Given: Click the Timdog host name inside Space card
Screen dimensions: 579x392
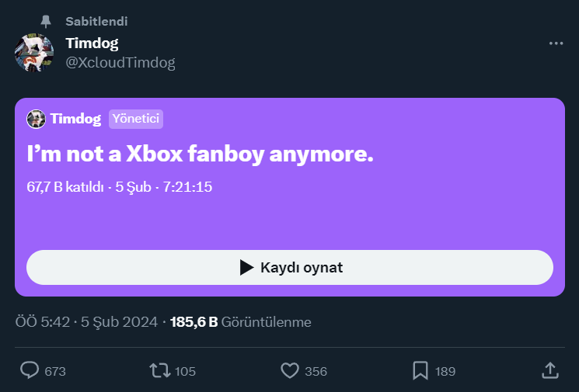Looking at the screenshot, I should [76, 119].
